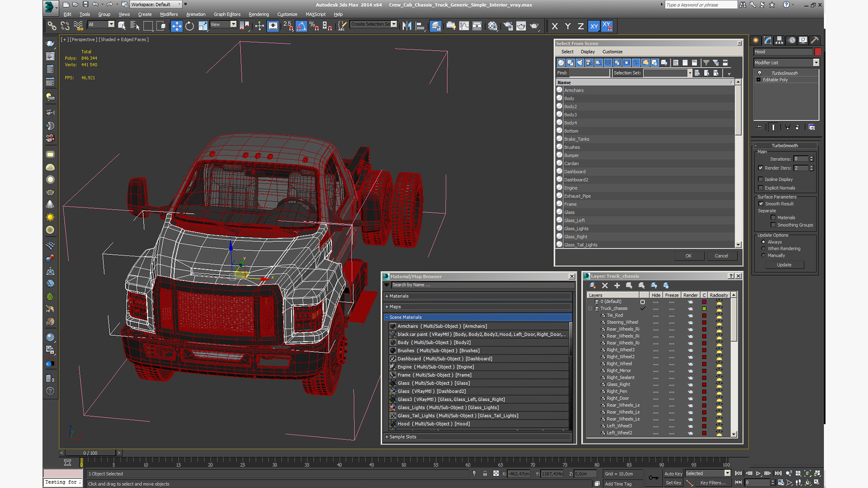
Task: Select the Select and Link tool
Action: 52,26
